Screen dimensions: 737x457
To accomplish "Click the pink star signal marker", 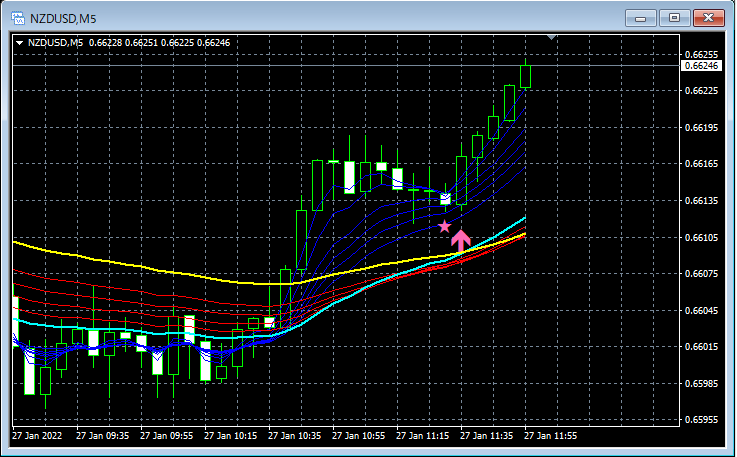I will [444, 227].
